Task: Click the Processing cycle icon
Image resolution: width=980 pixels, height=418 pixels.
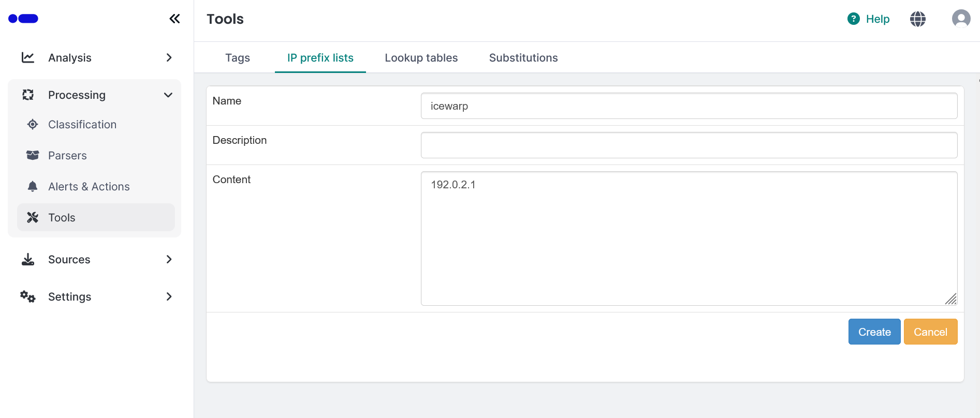Action: [x=28, y=95]
